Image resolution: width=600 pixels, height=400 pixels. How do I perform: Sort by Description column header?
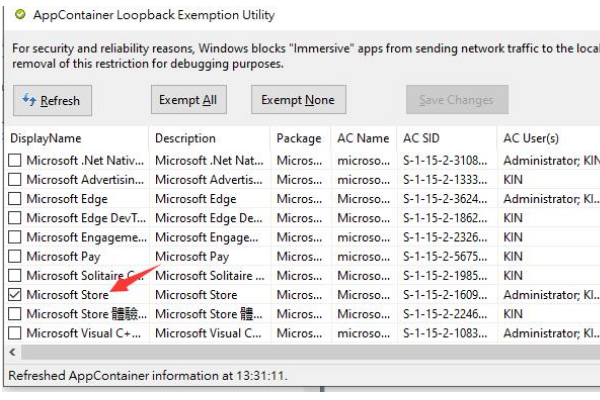pyautogui.click(x=210, y=138)
